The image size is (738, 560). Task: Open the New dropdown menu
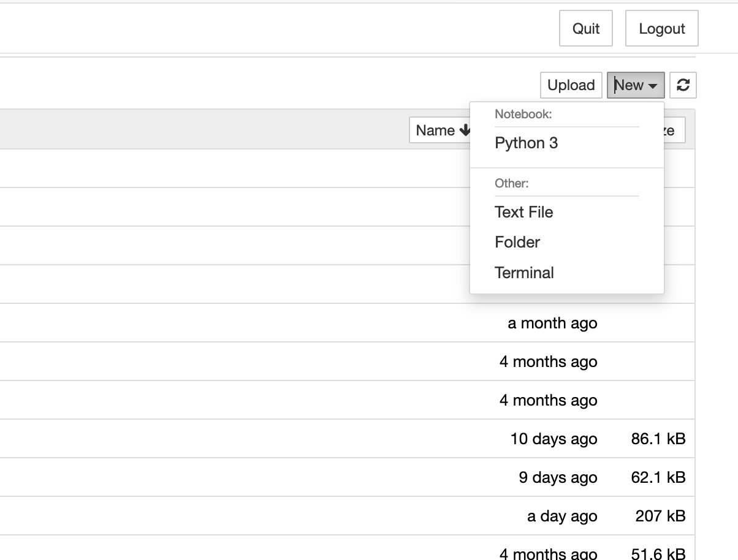pyautogui.click(x=635, y=85)
